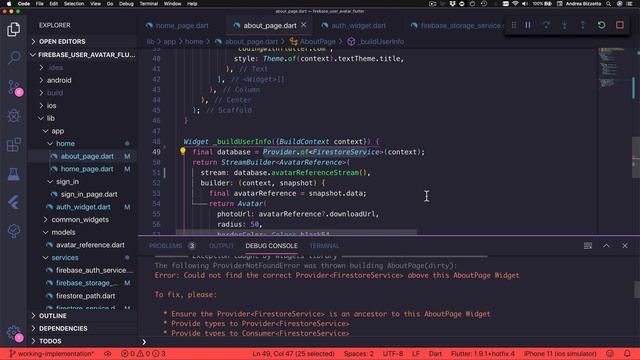The width and height of the screenshot is (640, 360).
Task: Expand the android folder
Action: coord(59,80)
